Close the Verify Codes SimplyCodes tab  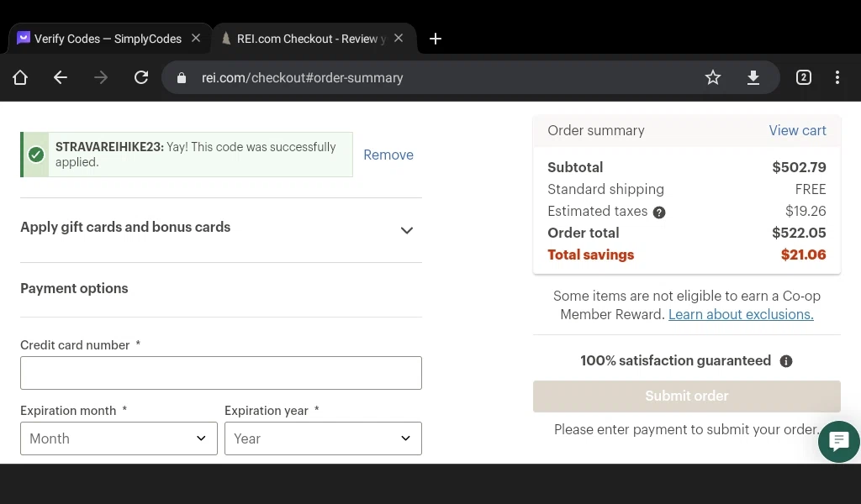click(196, 38)
